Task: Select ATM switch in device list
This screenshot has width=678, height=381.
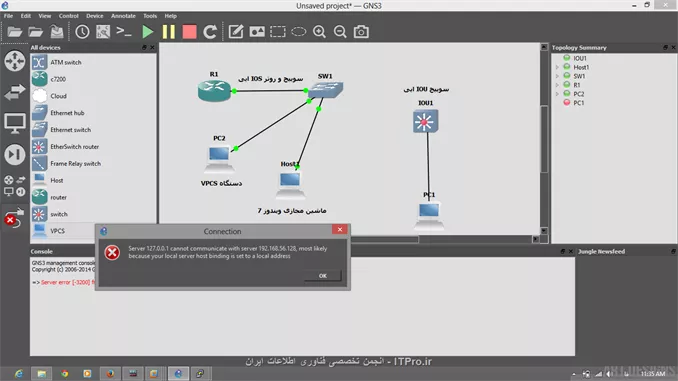Action: 93,62
